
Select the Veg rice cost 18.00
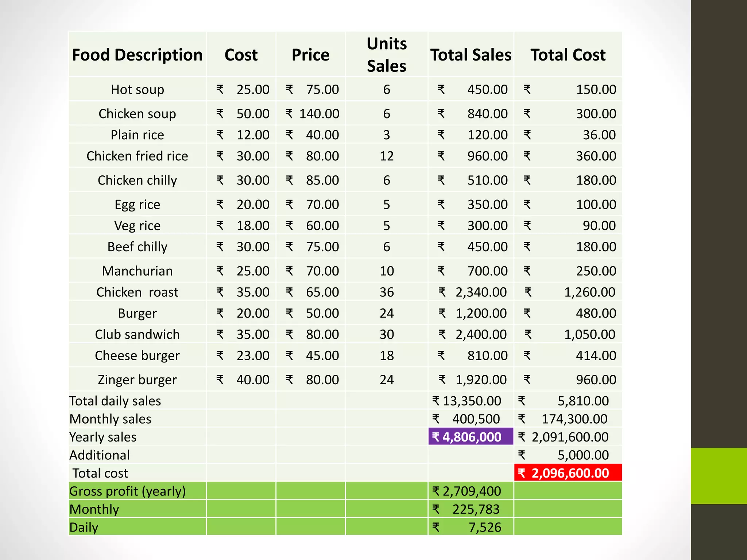pos(253,226)
